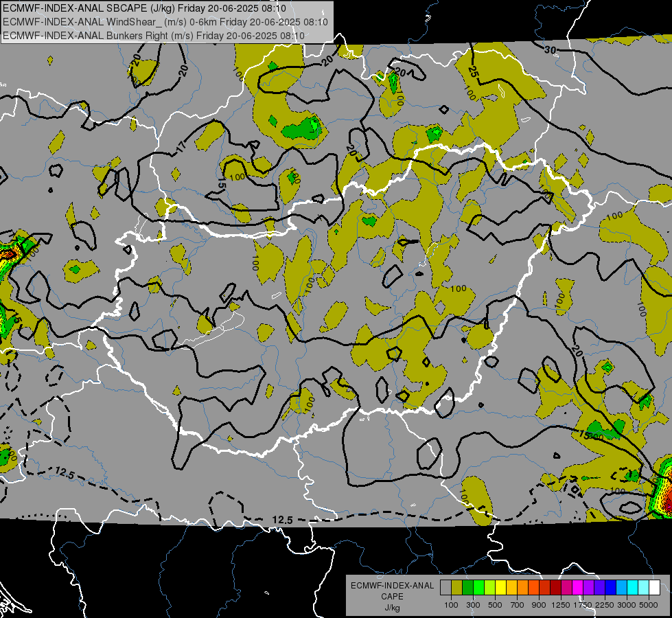Image resolution: width=672 pixels, height=618 pixels.
Task: Select the yellow-green legend swatch
Action: pos(489,588)
